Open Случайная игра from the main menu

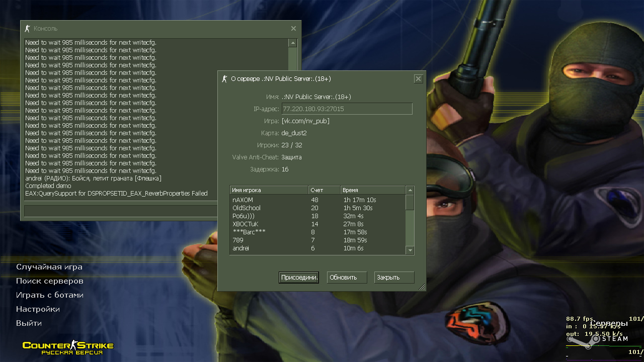49,267
